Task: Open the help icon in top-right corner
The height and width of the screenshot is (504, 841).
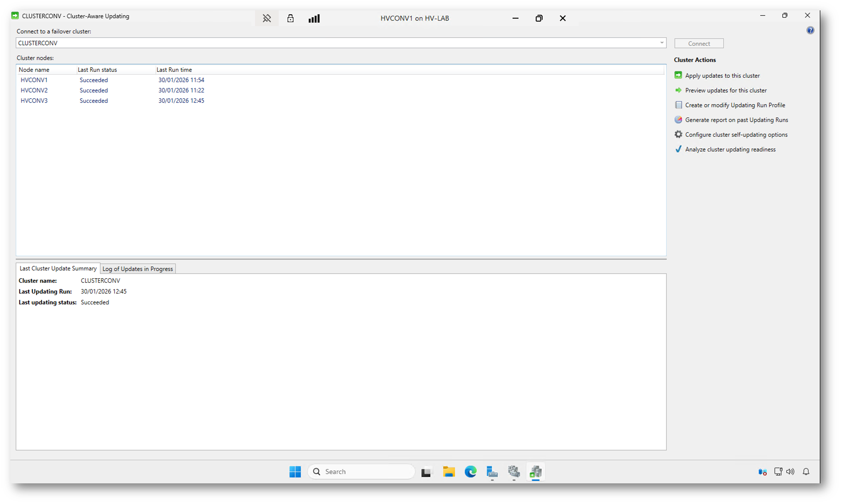Action: point(810,30)
